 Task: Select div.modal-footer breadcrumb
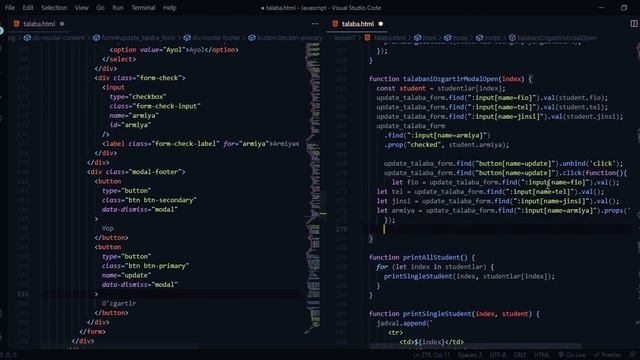click(x=216, y=38)
